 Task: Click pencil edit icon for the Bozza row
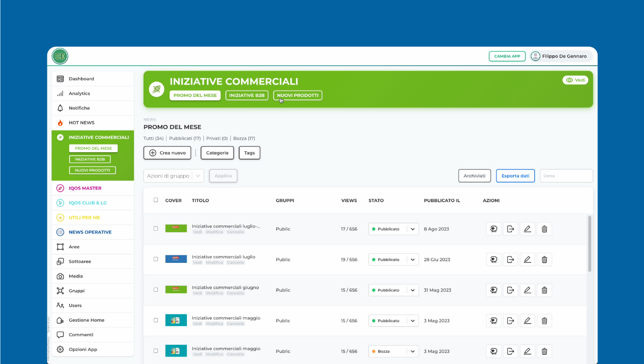coord(527,351)
